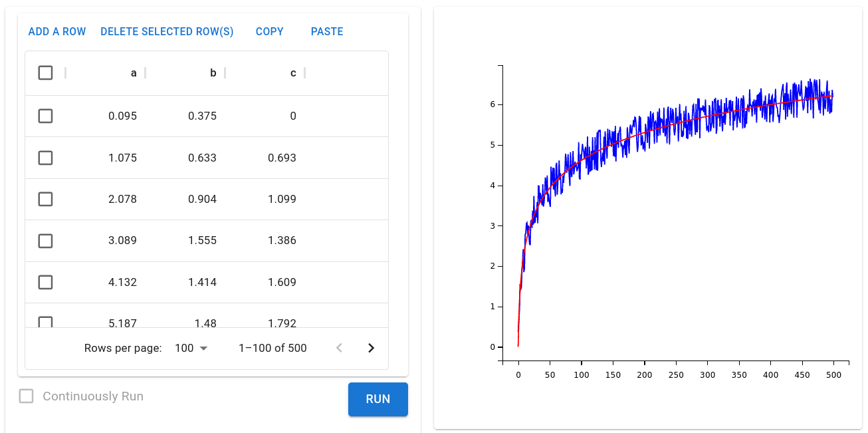Add a new row to the table
The height and width of the screenshot is (433, 868).
click(56, 31)
